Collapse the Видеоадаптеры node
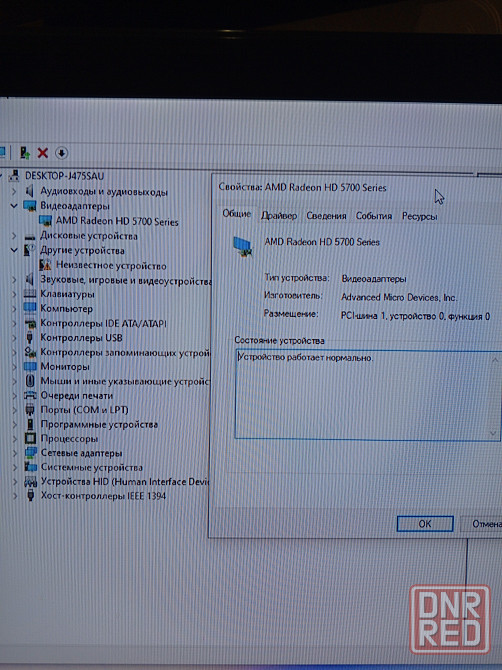Image resolution: width=502 pixels, height=670 pixels. 14,206
